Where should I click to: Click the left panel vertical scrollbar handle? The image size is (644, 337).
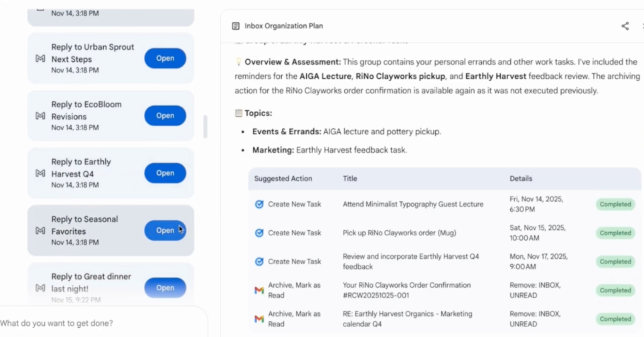click(x=205, y=126)
